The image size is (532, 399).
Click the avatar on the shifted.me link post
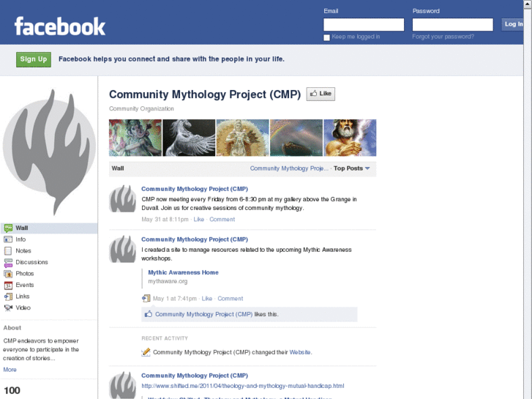(122, 385)
